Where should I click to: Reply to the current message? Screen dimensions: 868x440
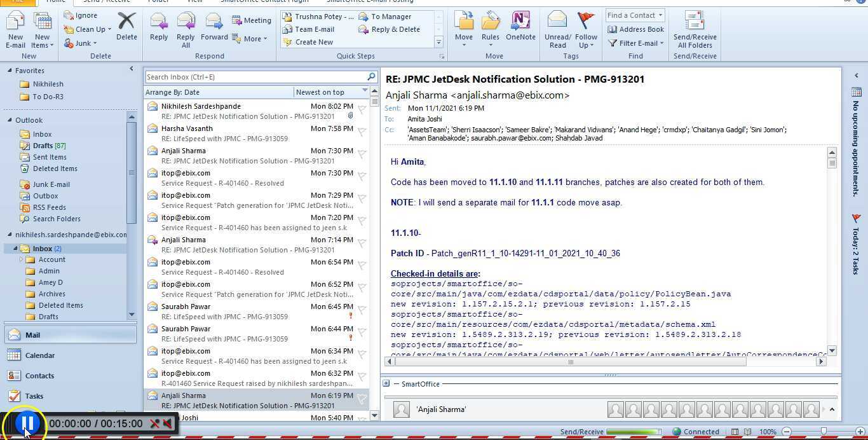(159, 29)
